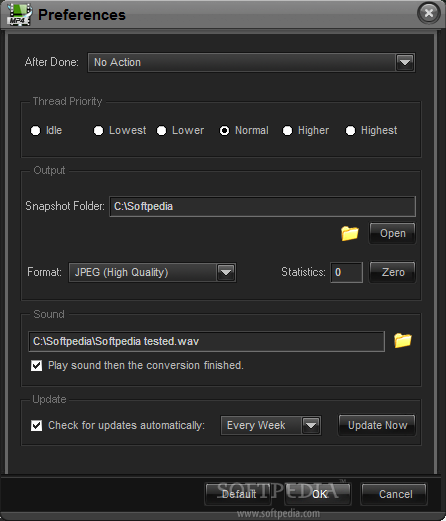Click the Default button
This screenshot has width=446, height=521.
point(239,494)
